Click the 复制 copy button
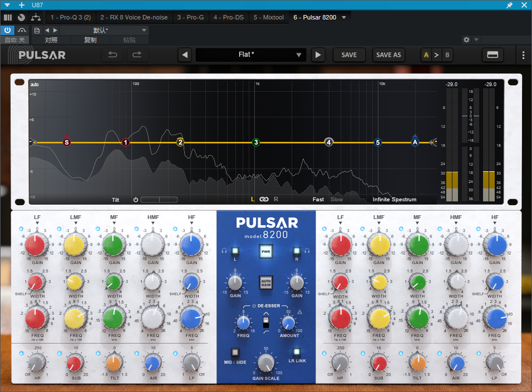The image size is (532, 392). coord(90,40)
